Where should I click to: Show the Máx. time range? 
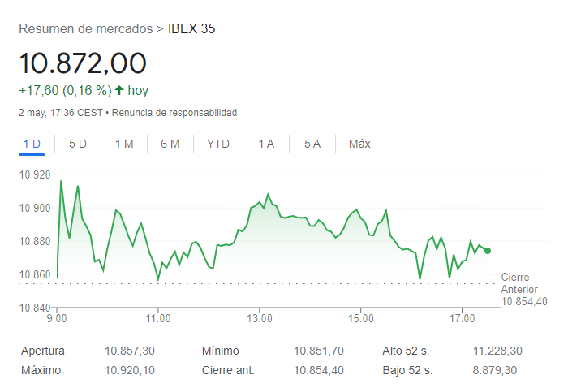(361, 144)
